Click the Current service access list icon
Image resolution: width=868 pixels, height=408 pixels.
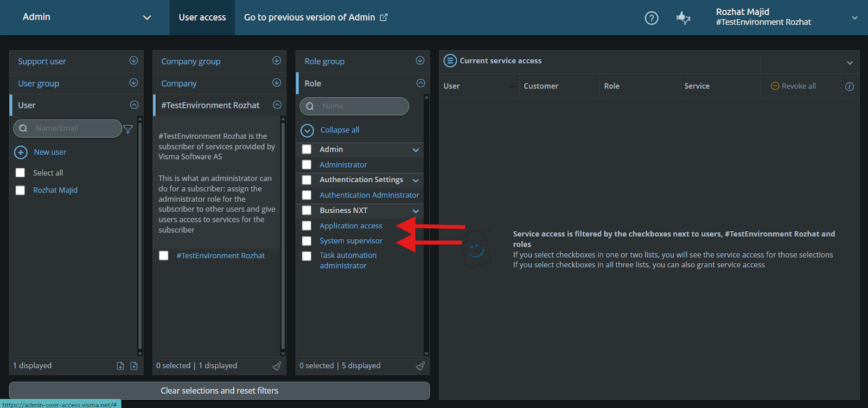click(x=450, y=61)
